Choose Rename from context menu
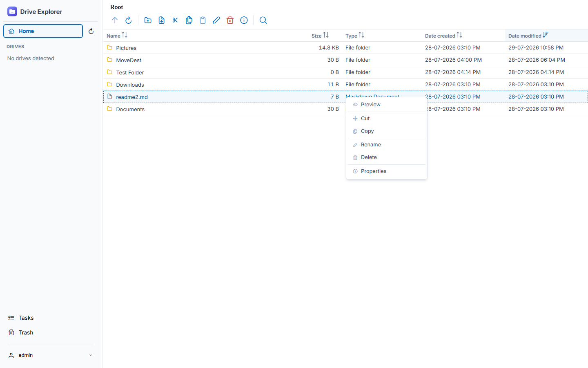The height and width of the screenshot is (368, 588). point(387,145)
